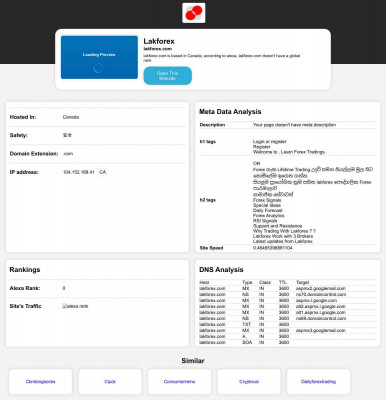Select the IP address 104.152.168.41
This screenshot has height=400, width=386.
click(79, 172)
